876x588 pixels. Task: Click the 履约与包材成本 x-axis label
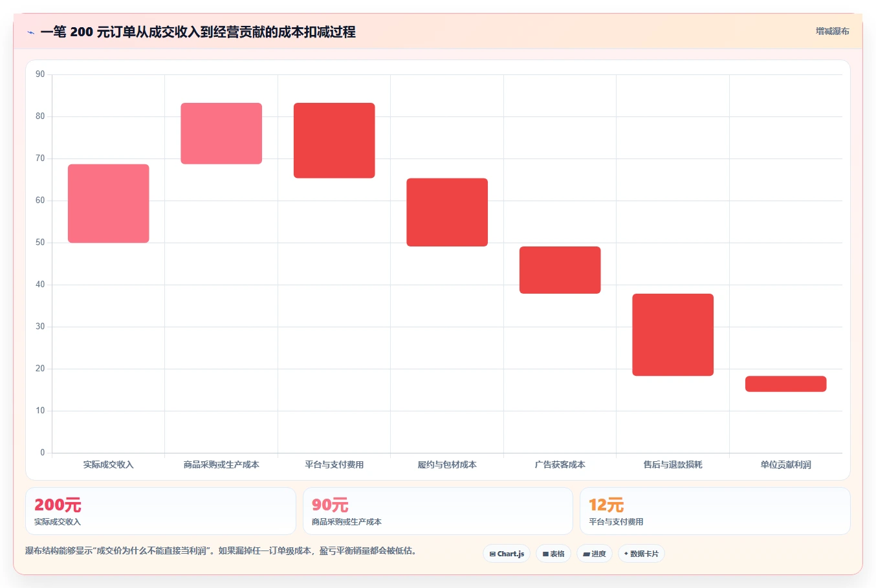(447, 464)
